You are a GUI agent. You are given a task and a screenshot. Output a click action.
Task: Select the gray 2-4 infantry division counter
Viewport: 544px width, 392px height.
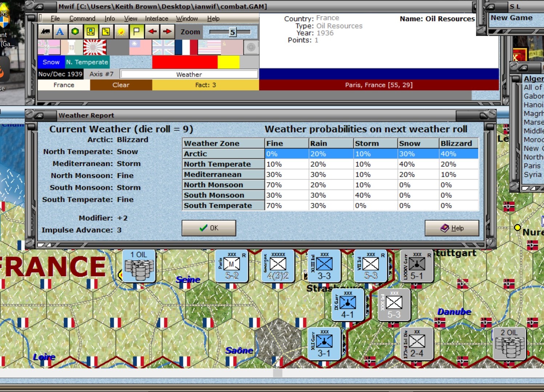tap(417, 343)
